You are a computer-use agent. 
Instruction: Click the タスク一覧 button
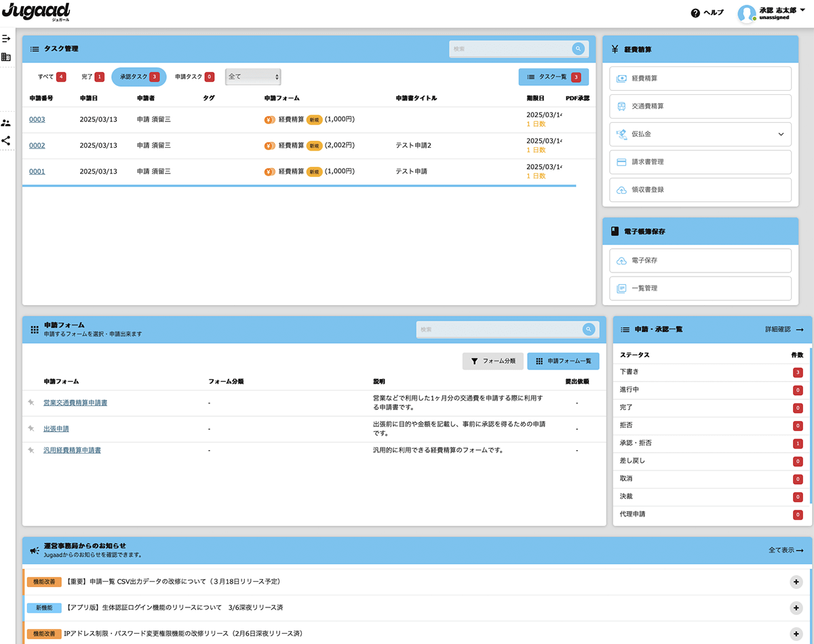coord(554,77)
